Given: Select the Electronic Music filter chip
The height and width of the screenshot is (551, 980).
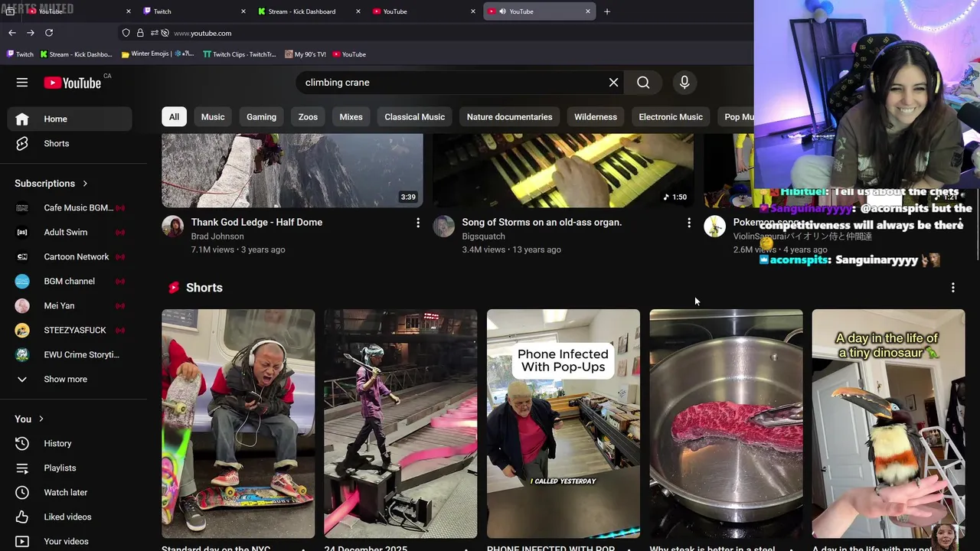Looking at the screenshot, I should tap(671, 117).
